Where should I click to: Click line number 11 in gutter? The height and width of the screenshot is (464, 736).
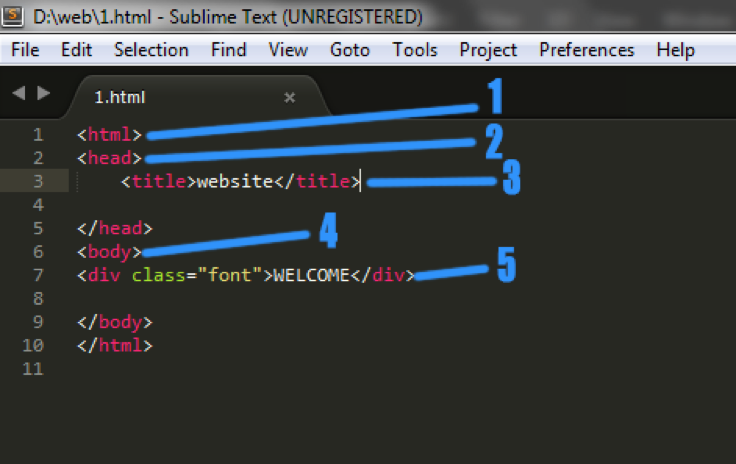(33, 369)
